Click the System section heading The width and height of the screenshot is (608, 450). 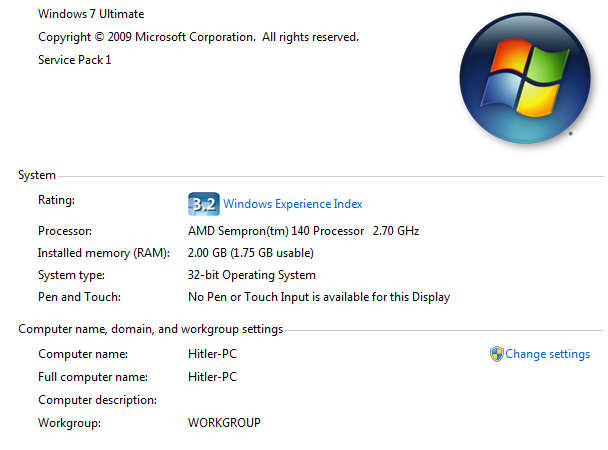37,176
